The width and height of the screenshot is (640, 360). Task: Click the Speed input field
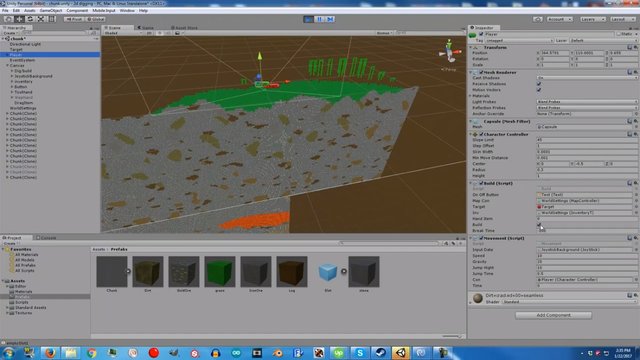(x=587, y=256)
